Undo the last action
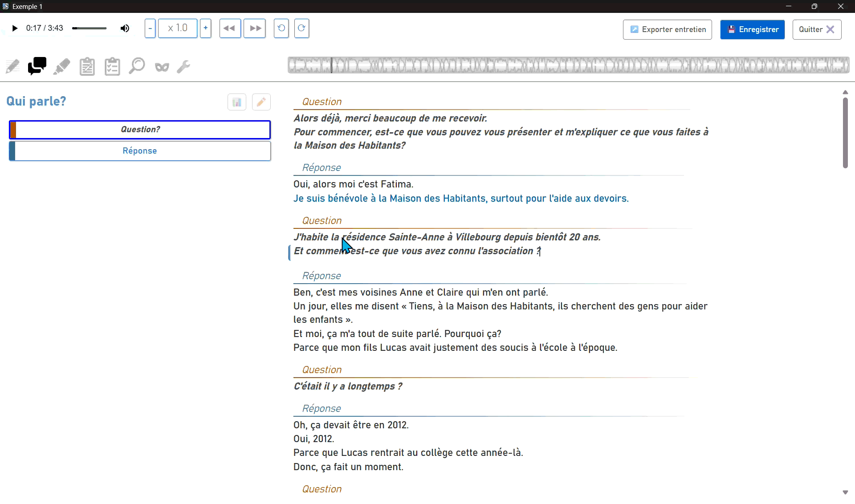 [281, 28]
